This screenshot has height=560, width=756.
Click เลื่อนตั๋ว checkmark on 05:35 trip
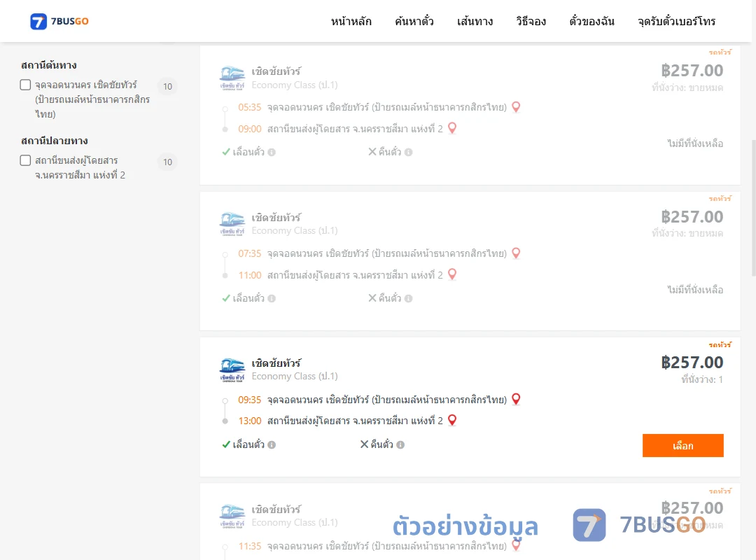(x=225, y=152)
